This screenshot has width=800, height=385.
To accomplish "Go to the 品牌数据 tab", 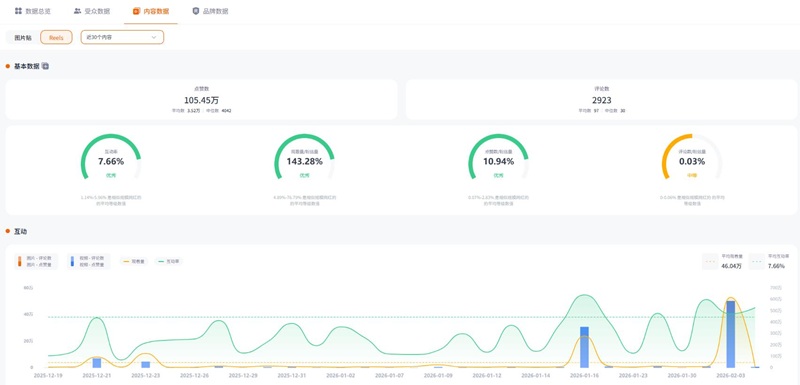I will point(210,11).
